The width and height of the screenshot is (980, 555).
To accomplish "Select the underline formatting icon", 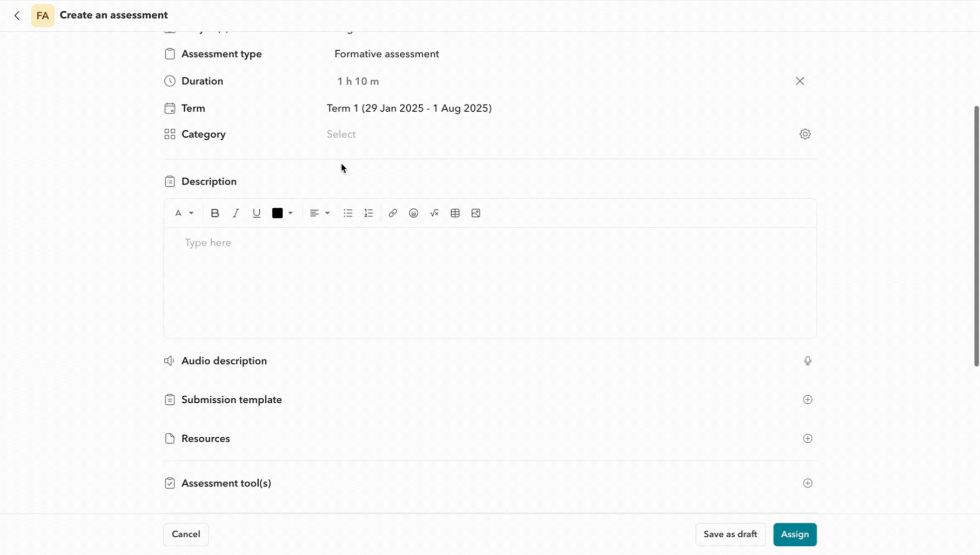I will [x=256, y=213].
